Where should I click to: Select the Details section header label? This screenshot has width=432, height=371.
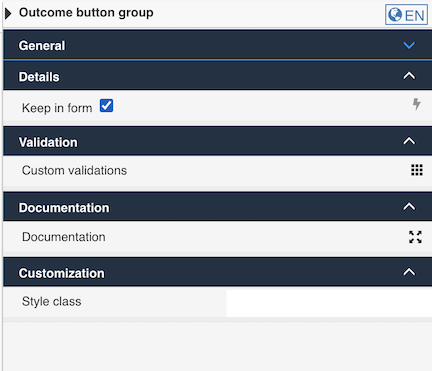tap(39, 77)
